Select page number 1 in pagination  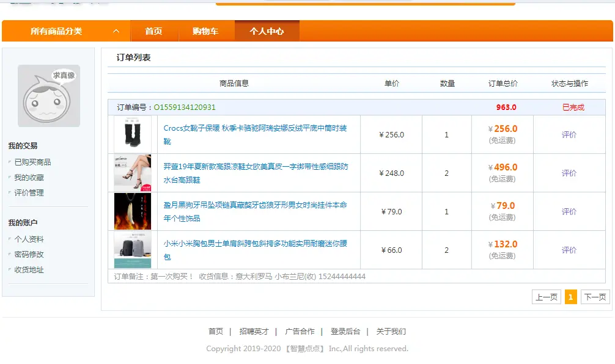click(571, 297)
